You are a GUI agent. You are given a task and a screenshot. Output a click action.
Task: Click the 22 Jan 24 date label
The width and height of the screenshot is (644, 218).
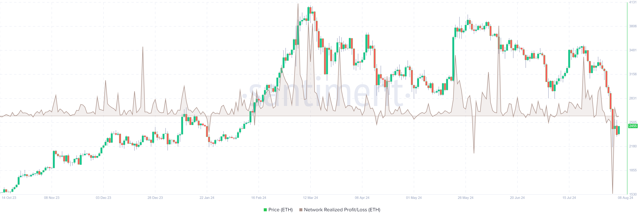207,198
